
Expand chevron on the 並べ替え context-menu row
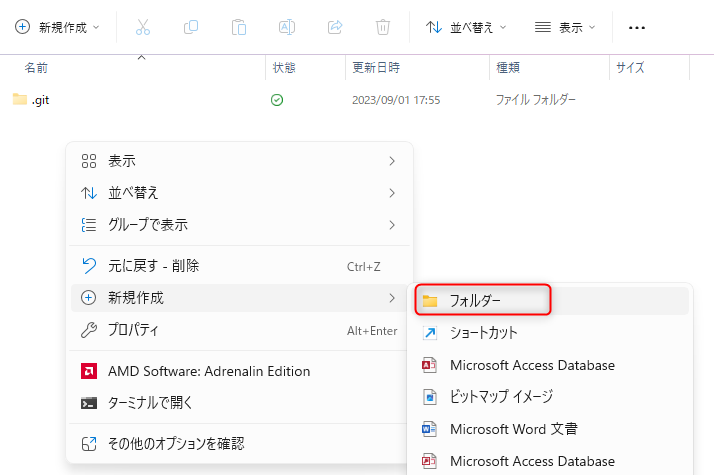pyautogui.click(x=392, y=193)
